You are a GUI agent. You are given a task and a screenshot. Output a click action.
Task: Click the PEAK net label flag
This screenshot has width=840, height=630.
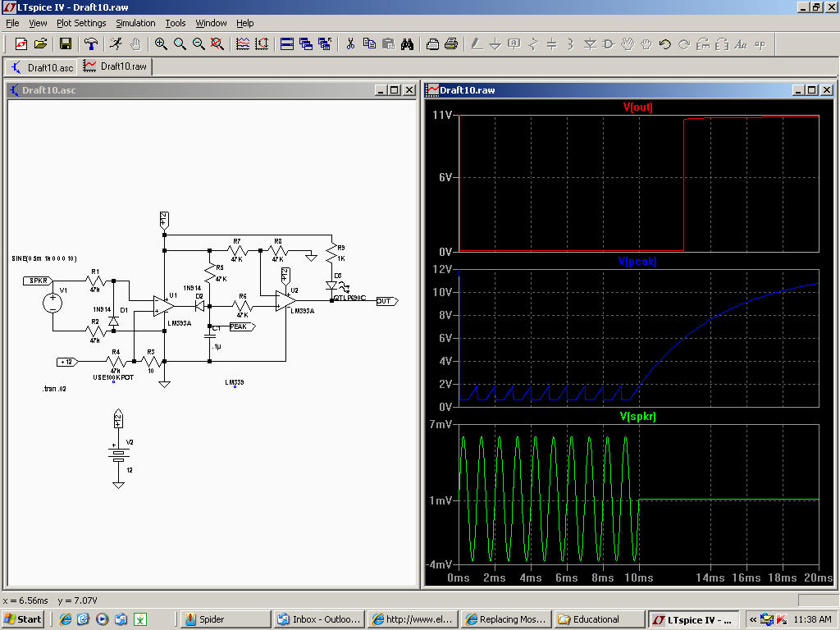[243, 326]
